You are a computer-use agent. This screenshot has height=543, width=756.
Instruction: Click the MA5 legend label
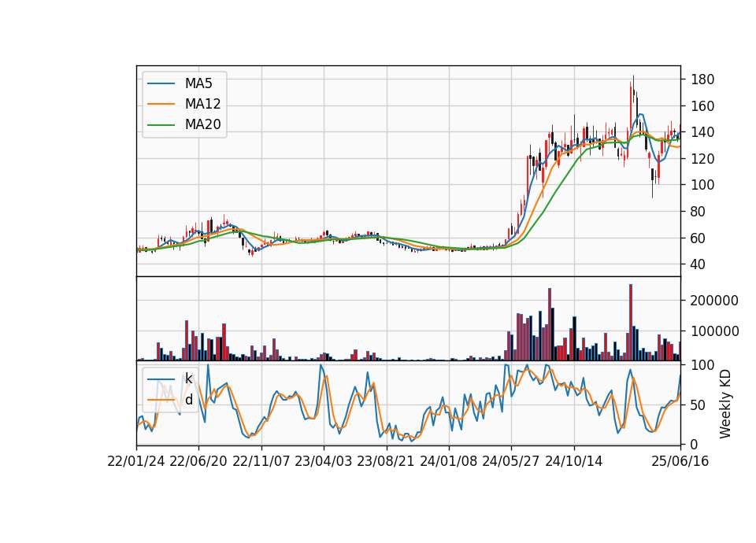click(198, 83)
